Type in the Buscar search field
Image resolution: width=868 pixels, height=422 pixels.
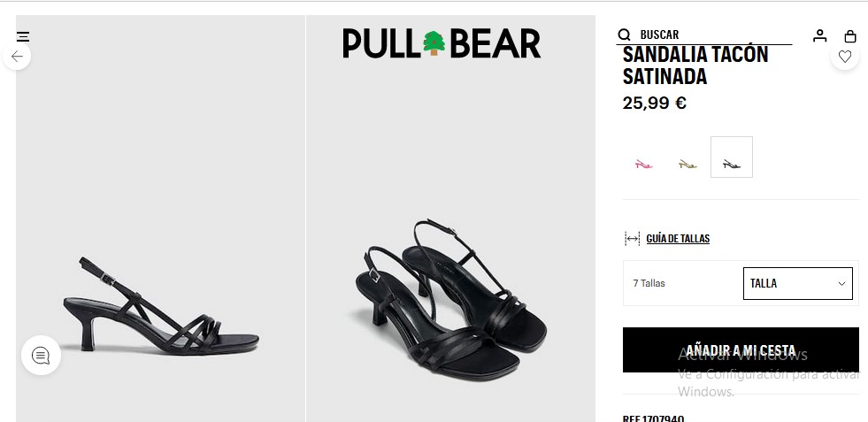pyautogui.click(x=712, y=35)
